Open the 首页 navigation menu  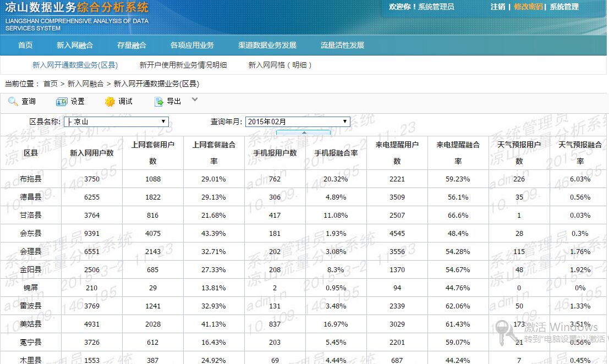pyautogui.click(x=25, y=45)
